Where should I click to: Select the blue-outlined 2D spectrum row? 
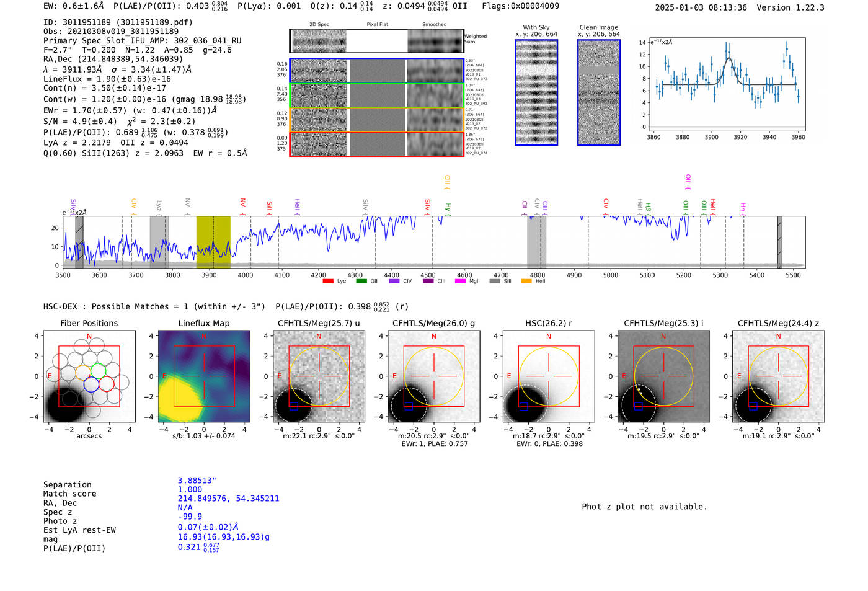click(377, 71)
